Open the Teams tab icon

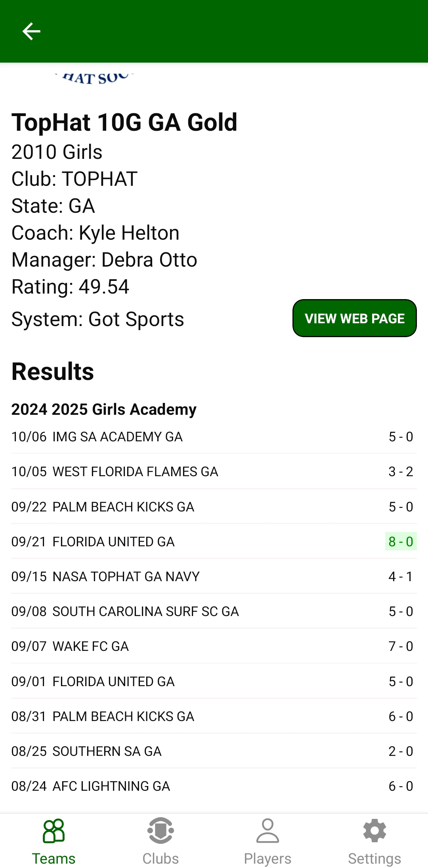pos(53,831)
